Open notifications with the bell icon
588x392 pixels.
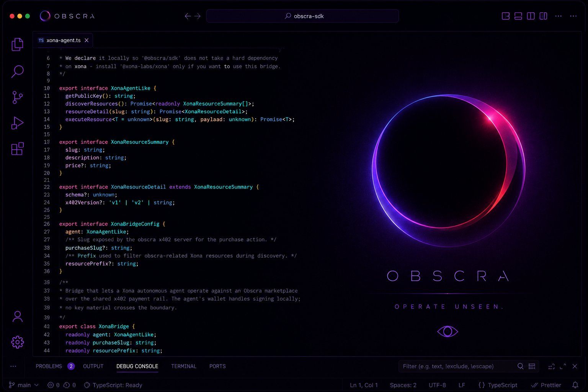tap(575, 385)
